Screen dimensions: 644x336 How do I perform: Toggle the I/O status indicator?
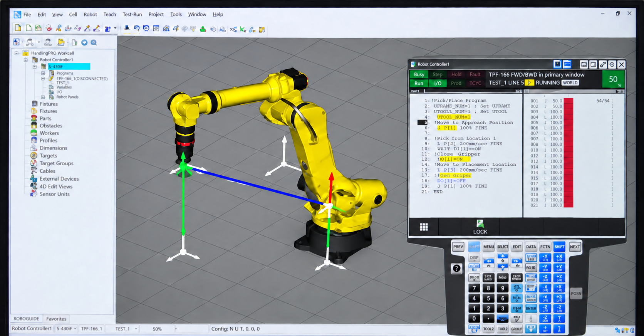click(438, 83)
